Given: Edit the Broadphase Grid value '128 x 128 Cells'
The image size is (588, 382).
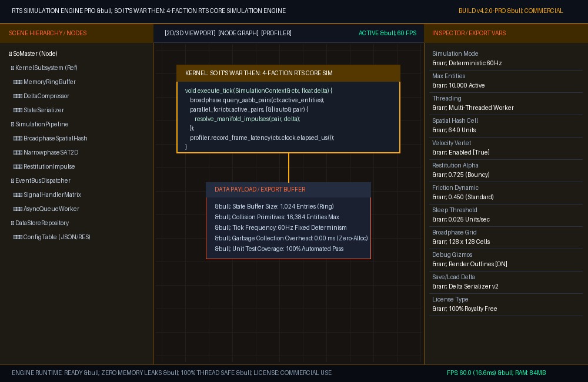Looking at the screenshot, I should click(461, 242).
